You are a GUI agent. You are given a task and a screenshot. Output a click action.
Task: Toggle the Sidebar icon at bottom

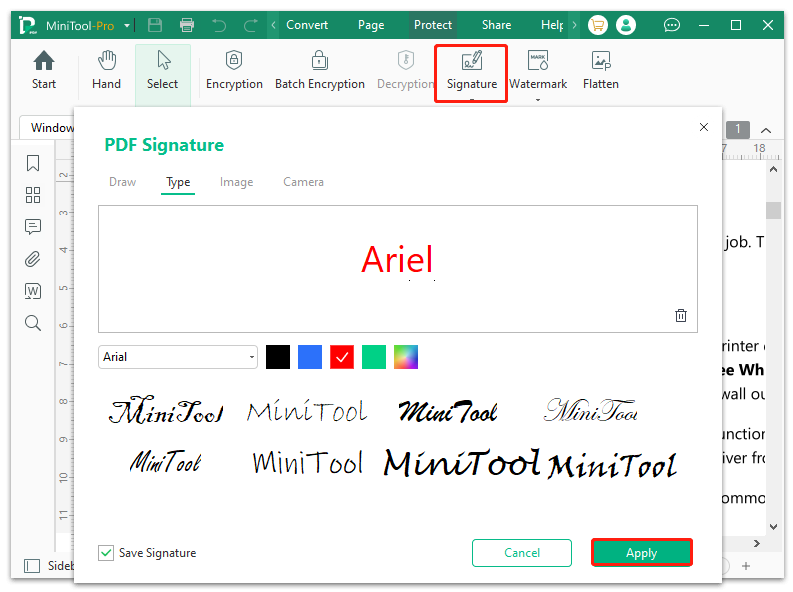[x=32, y=566]
